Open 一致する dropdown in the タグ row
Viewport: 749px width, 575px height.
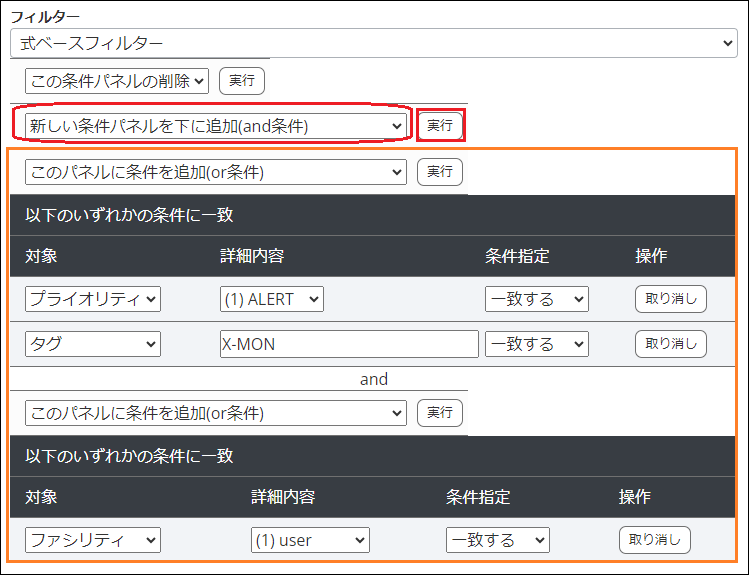(x=536, y=344)
